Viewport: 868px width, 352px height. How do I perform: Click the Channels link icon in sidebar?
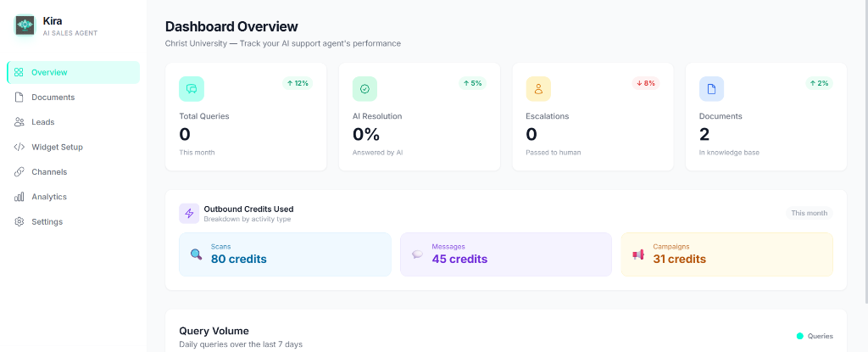tap(19, 172)
